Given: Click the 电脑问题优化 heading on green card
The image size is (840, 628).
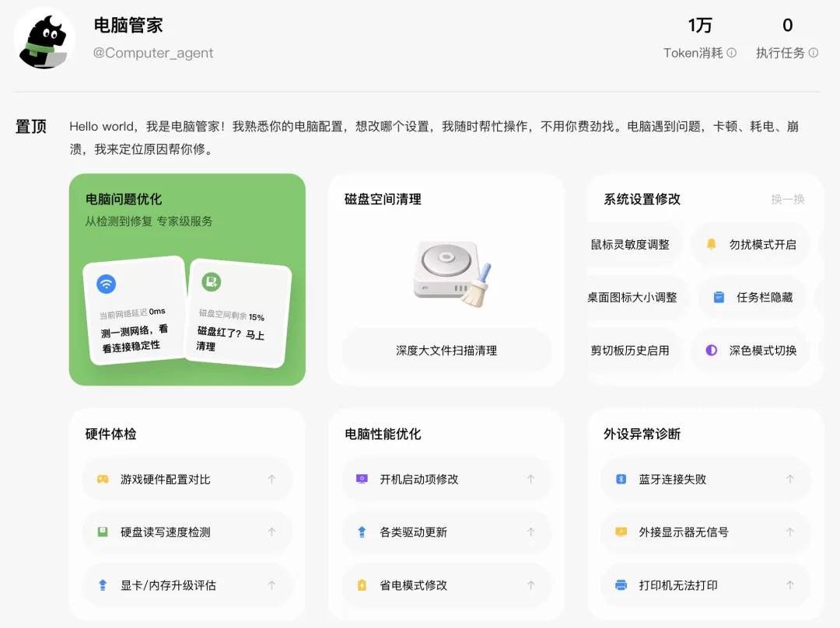Looking at the screenshot, I should pyautogui.click(x=124, y=199).
